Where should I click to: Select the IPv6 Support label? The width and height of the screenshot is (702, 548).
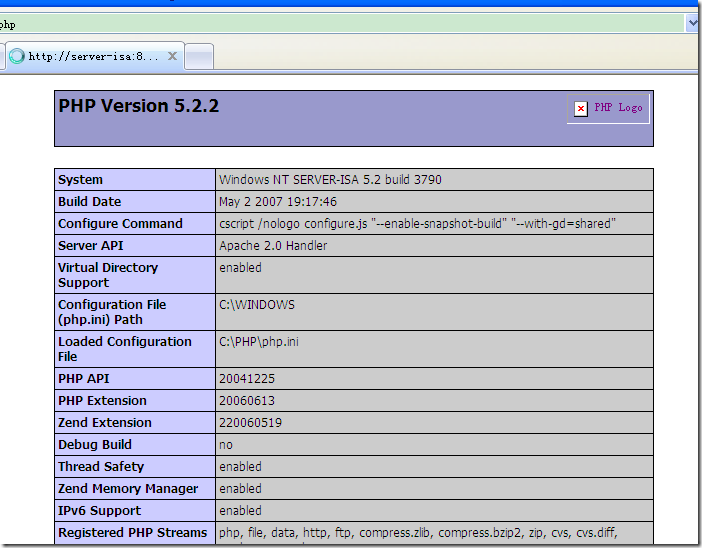pos(99,510)
